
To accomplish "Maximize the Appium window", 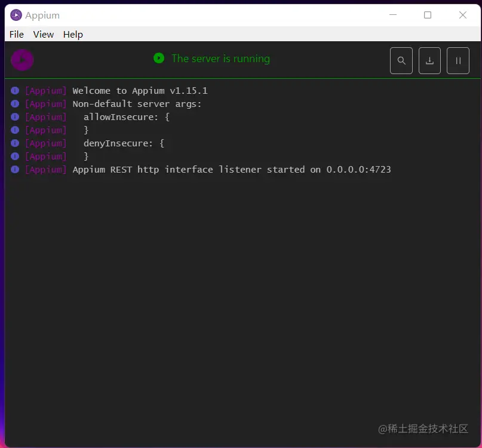I will pyautogui.click(x=428, y=15).
